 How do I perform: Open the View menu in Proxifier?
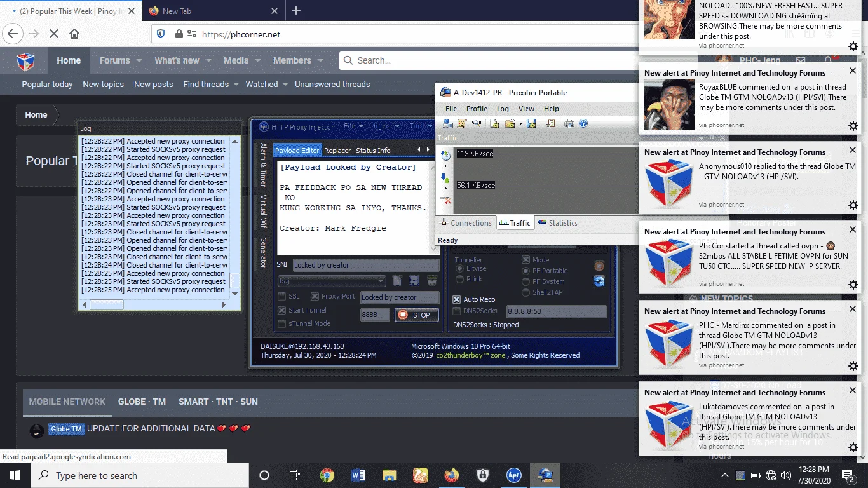(x=526, y=109)
